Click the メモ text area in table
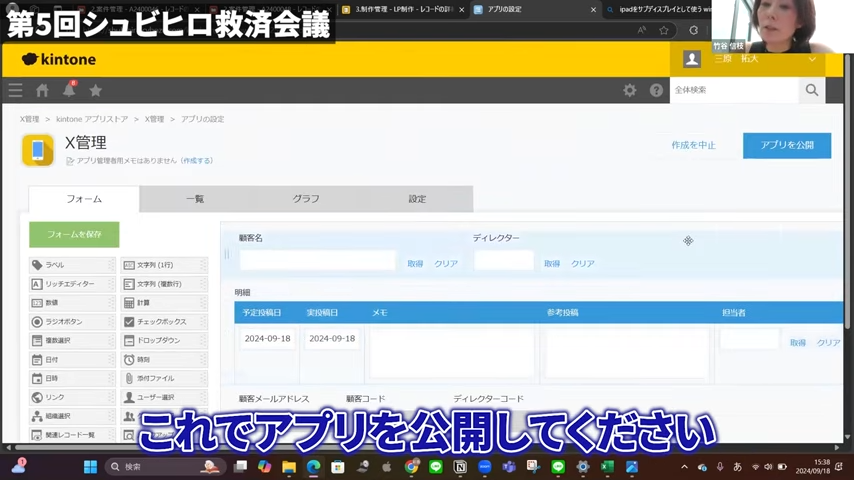Screen dimensions: 854x480 pyautogui.click(x=452, y=353)
